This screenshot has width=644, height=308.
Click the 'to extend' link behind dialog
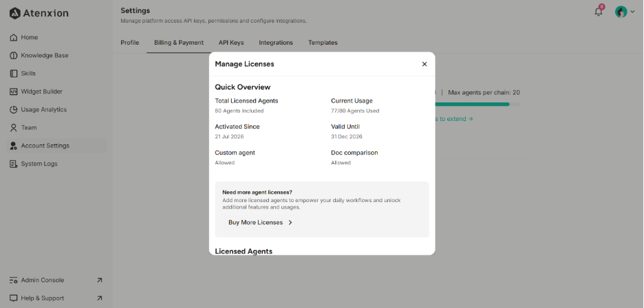[454, 119]
